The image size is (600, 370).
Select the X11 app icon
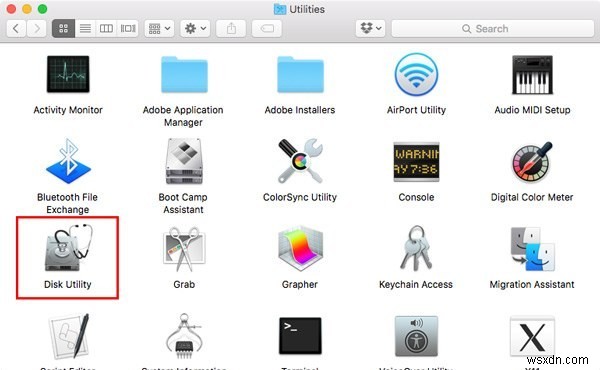coord(532,336)
